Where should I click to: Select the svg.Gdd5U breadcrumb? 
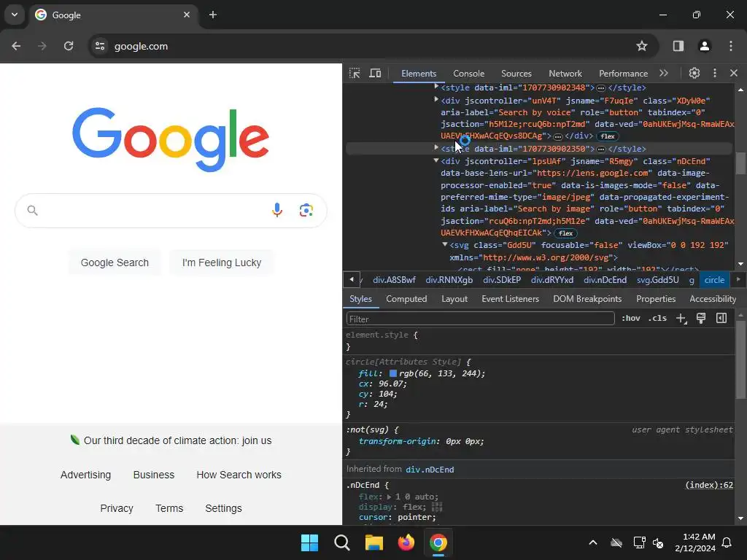coord(657,280)
